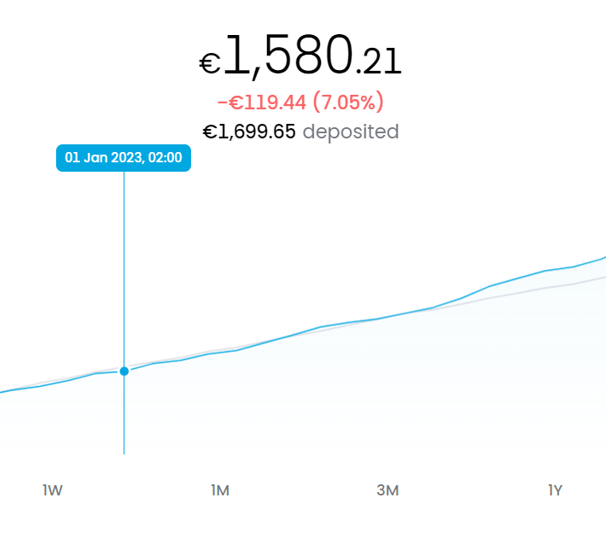Image resolution: width=606 pixels, height=533 pixels.
Task: Choose the 1Y chart range
Action: pos(555,490)
